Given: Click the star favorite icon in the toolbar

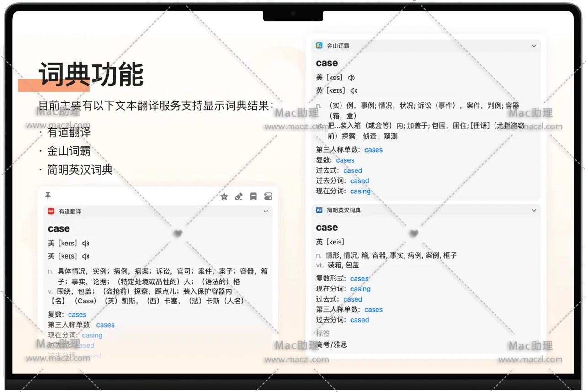Looking at the screenshot, I should [x=224, y=196].
